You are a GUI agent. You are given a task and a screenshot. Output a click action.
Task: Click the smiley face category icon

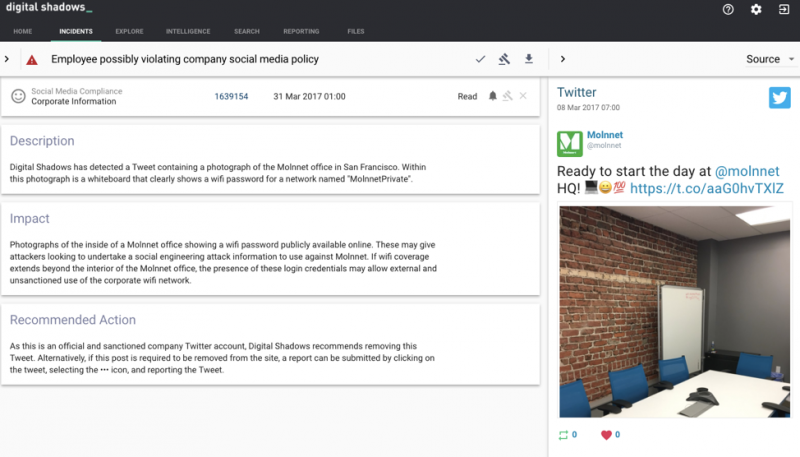click(18, 96)
